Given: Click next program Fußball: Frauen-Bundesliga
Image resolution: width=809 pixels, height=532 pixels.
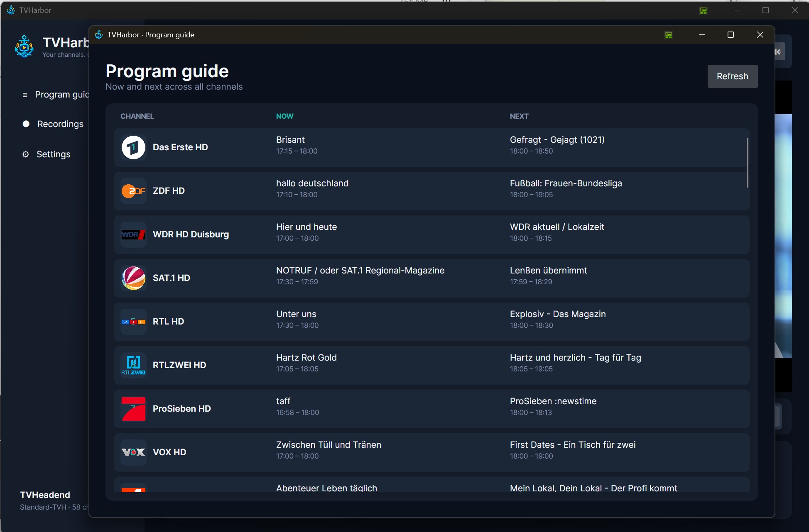Looking at the screenshot, I should click(566, 183).
